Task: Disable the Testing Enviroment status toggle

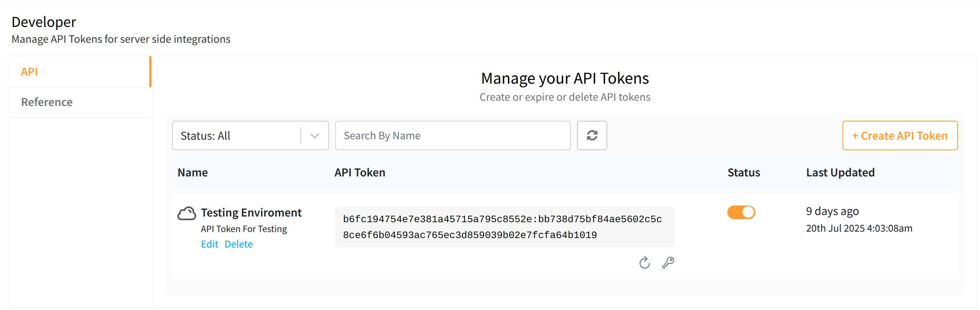Action: (741, 212)
